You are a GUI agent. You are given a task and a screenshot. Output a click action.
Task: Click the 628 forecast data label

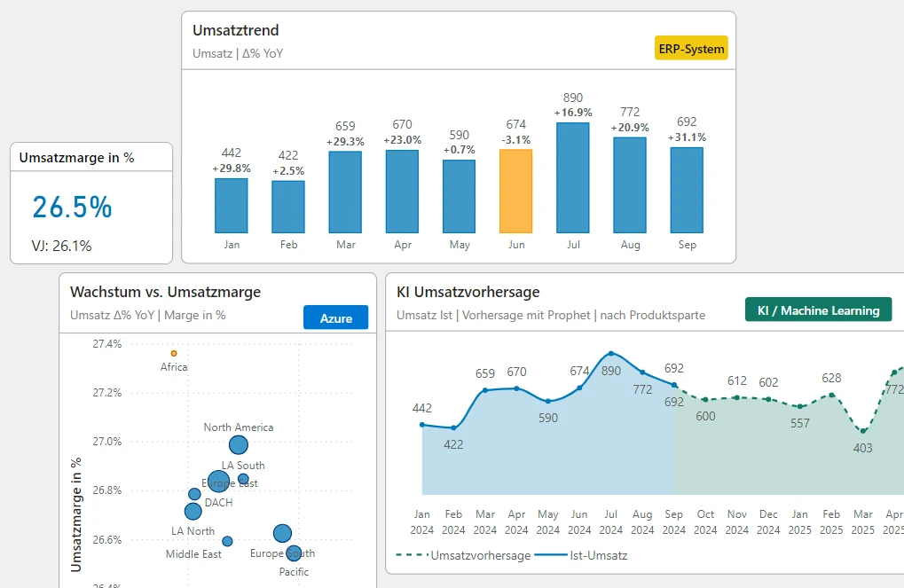pyautogui.click(x=831, y=378)
